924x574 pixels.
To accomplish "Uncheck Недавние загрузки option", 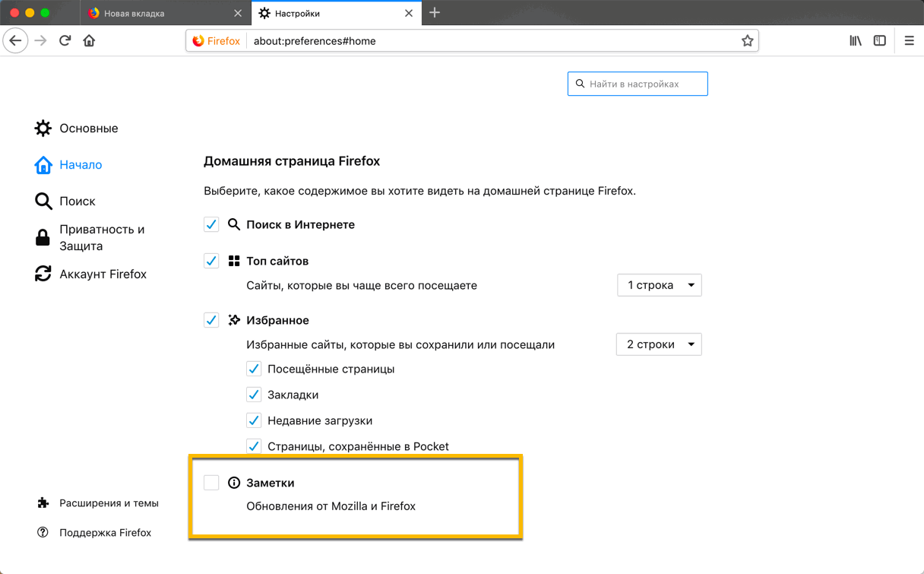I will coord(254,420).
